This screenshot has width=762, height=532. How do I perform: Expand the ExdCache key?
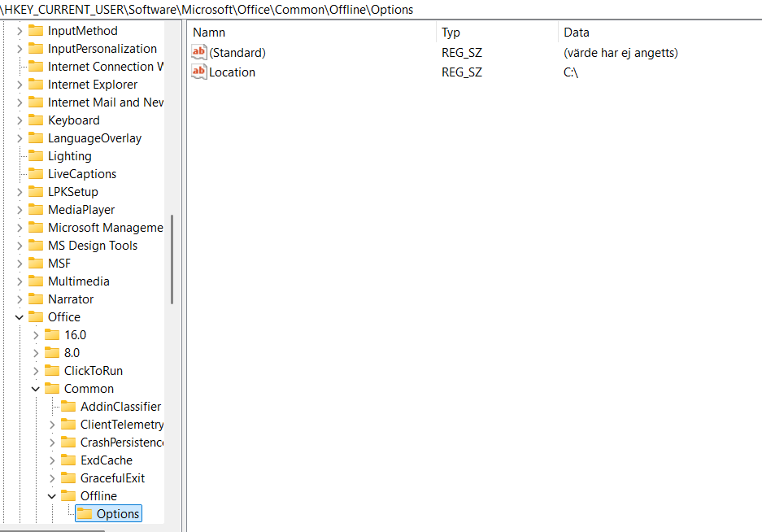pyautogui.click(x=53, y=460)
